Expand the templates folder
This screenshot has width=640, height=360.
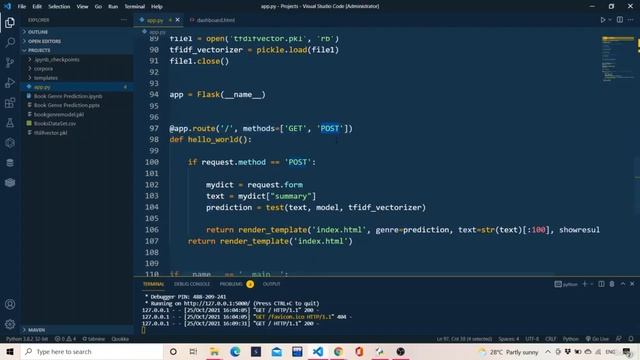77,78
